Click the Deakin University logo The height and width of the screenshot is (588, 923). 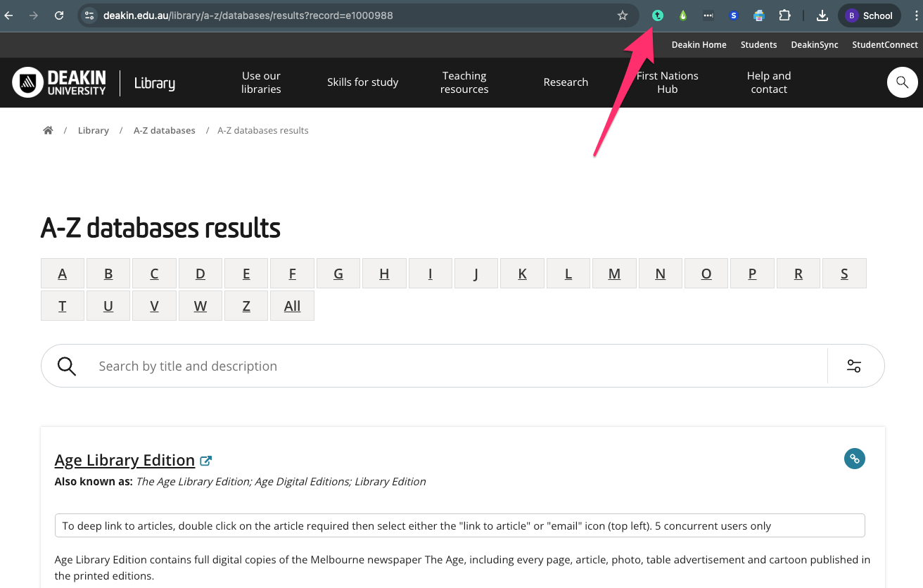pyautogui.click(x=59, y=82)
